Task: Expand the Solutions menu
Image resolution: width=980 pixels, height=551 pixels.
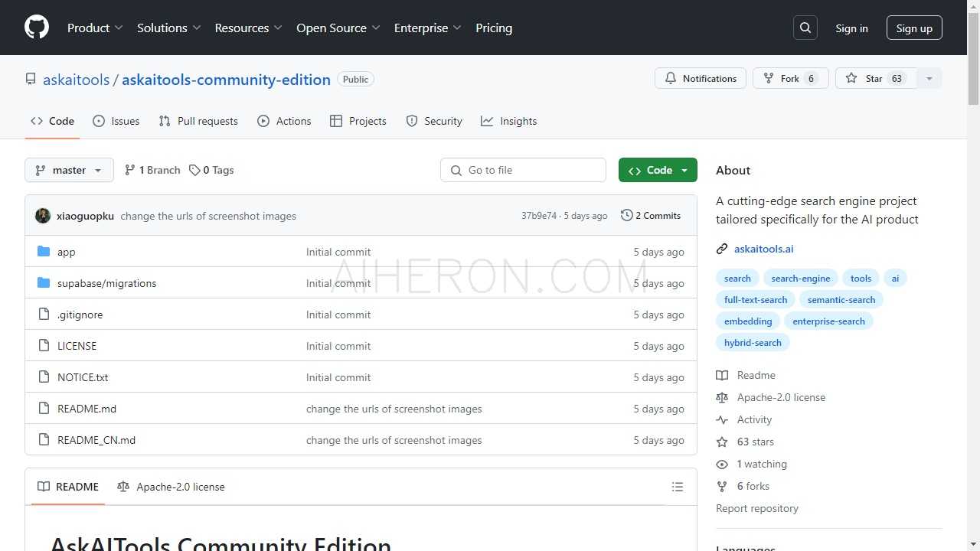Action: point(169,28)
